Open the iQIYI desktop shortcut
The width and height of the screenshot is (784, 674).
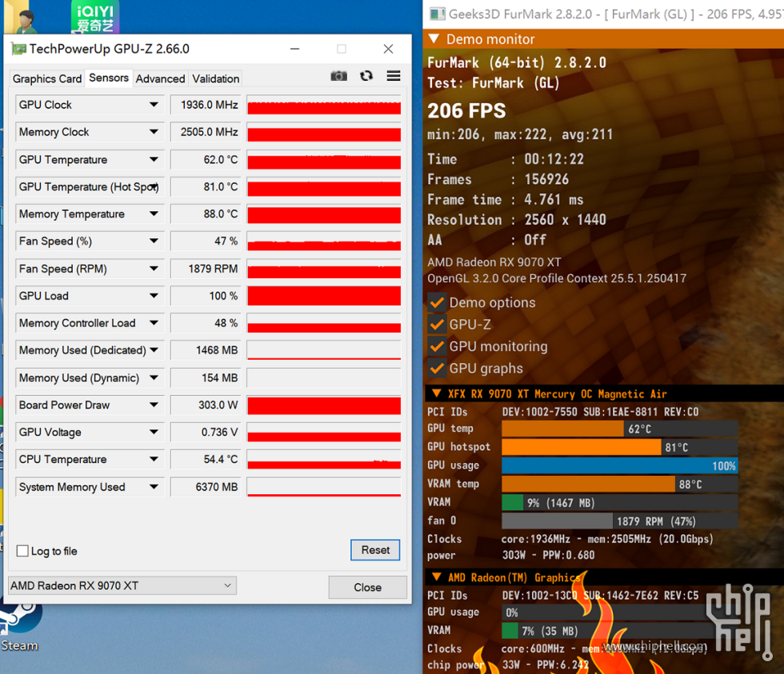tap(95, 17)
